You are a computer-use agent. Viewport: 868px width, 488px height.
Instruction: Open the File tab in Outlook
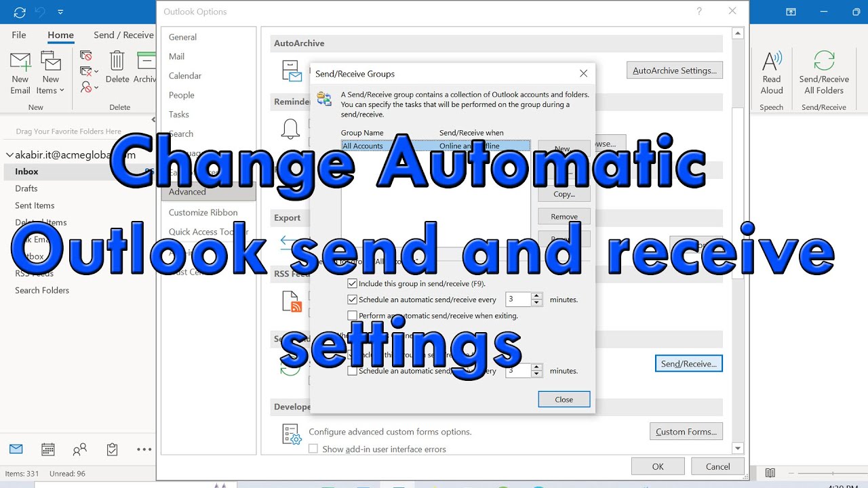tap(19, 35)
